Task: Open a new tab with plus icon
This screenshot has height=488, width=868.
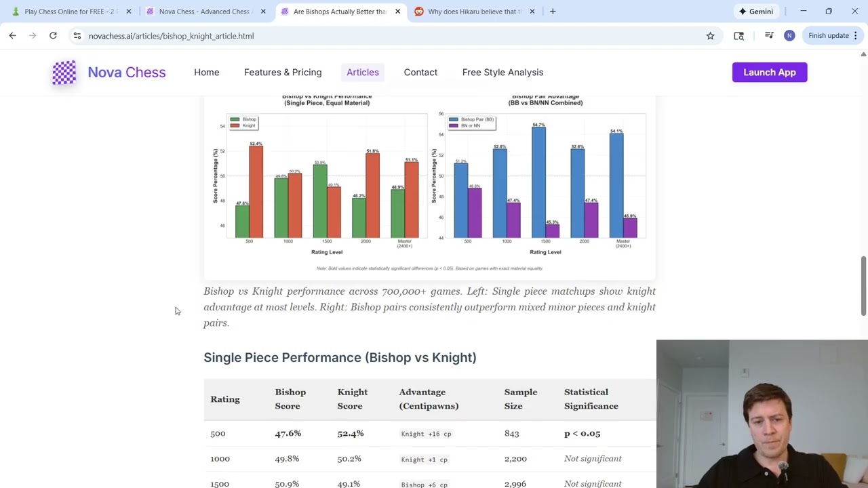Action: point(553,11)
